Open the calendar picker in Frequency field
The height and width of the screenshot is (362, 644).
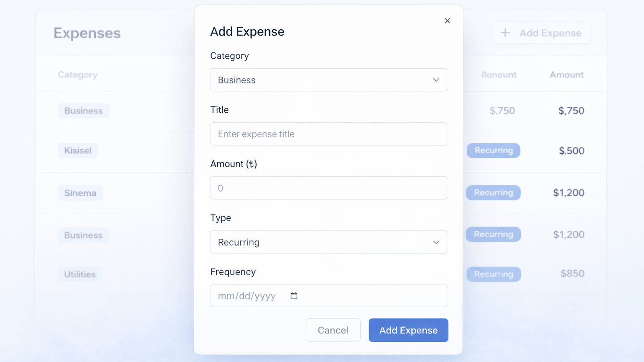[293, 295]
